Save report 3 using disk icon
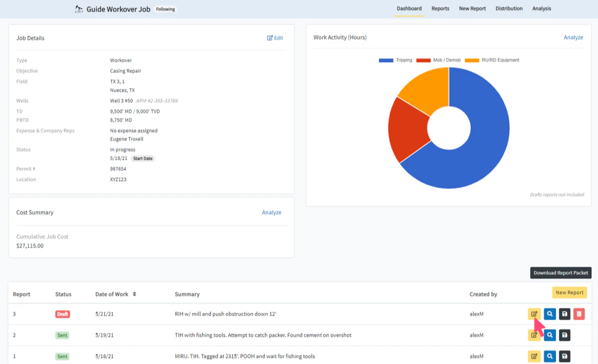Screen dimensions: 598x364 tap(564, 314)
